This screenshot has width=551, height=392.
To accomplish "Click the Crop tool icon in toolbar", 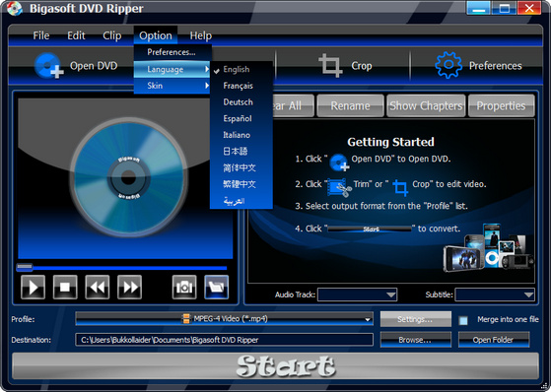I will click(x=330, y=65).
